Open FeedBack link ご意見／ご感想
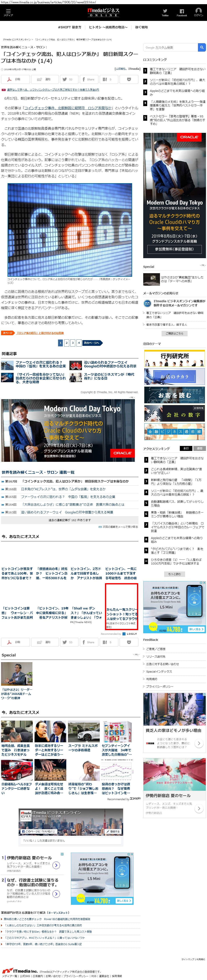 tap(156, 649)
